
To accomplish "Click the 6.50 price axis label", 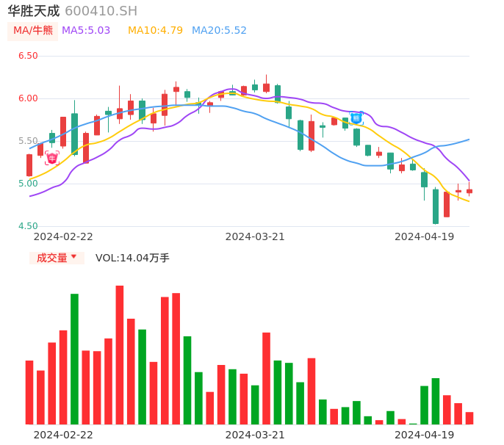I will (28, 56).
